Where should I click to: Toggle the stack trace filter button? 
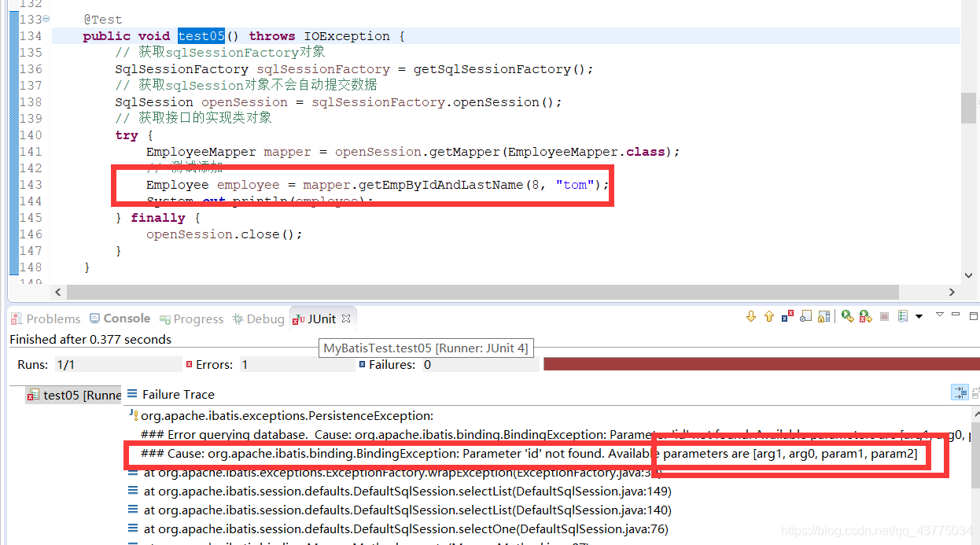click(960, 392)
